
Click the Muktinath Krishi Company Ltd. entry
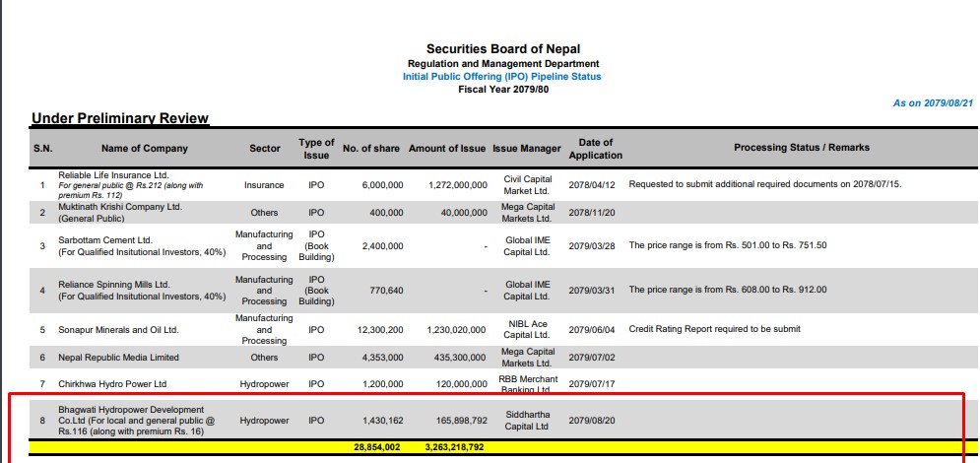[120, 207]
